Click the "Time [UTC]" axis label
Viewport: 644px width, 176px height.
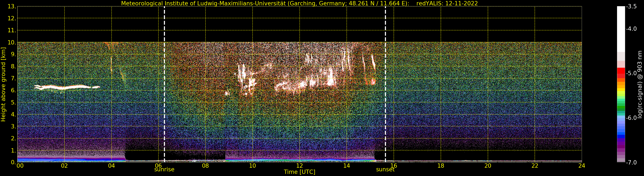click(x=300, y=172)
